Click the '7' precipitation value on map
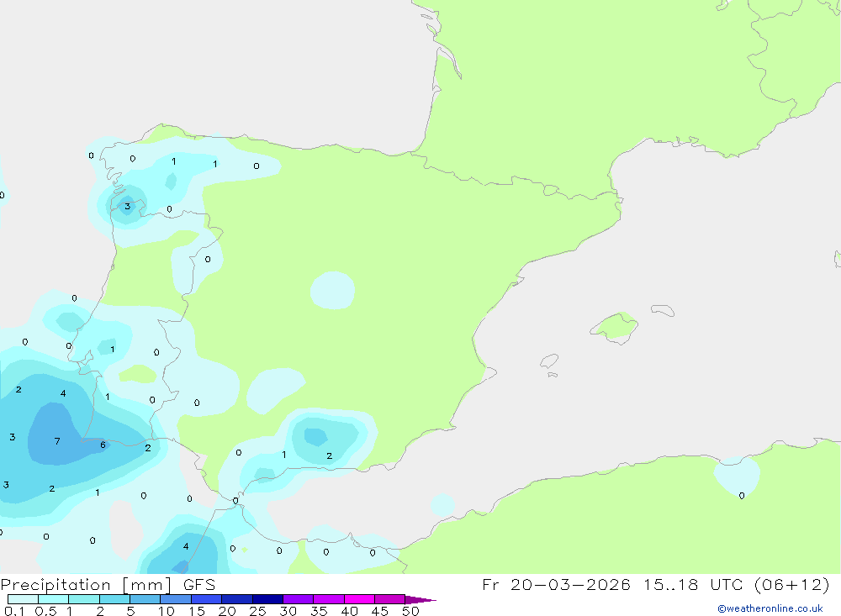 click(57, 441)
